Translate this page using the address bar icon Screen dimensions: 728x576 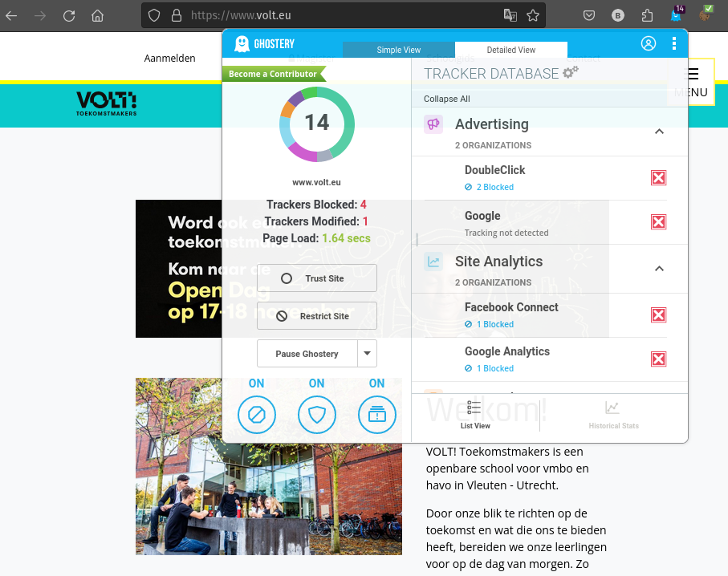pyautogui.click(x=510, y=15)
